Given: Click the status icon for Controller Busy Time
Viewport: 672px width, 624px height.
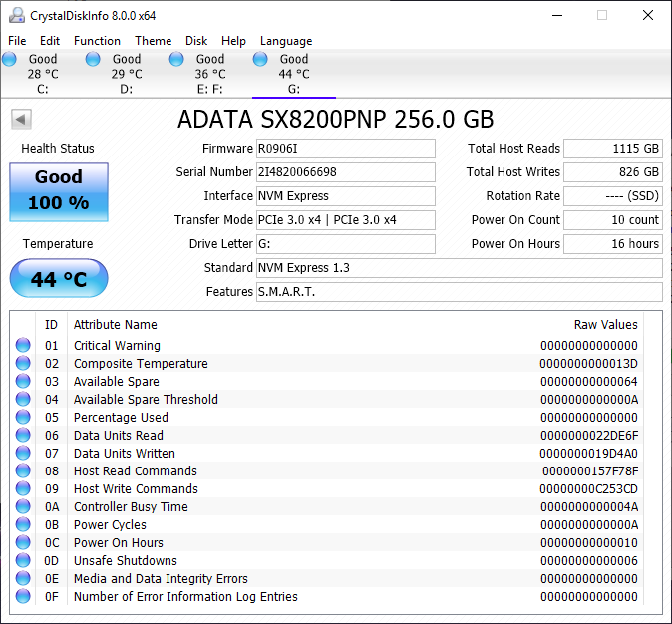Looking at the screenshot, I should click(23, 506).
